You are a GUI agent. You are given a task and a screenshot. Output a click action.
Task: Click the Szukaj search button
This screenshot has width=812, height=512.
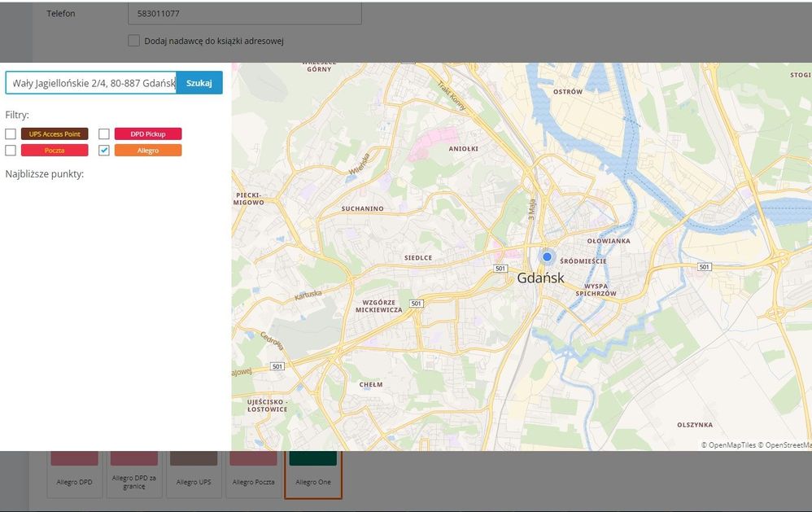tap(199, 83)
